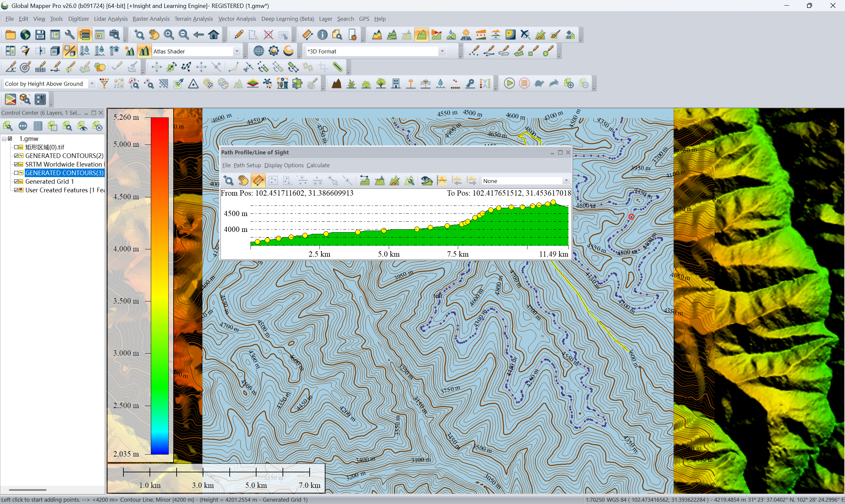Viewport: 845px width, 504px height.
Task: Click the elevation legend color ramp
Action: (159, 285)
